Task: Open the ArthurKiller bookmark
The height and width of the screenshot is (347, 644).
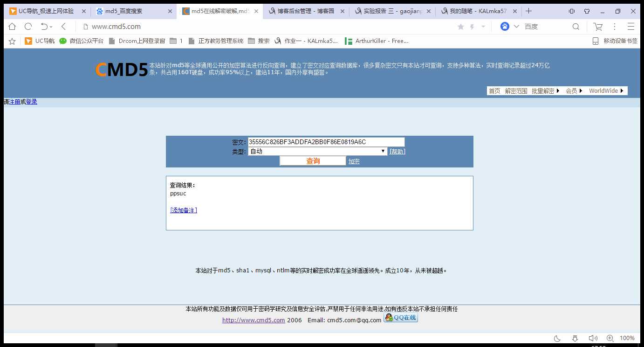Action: (x=377, y=41)
